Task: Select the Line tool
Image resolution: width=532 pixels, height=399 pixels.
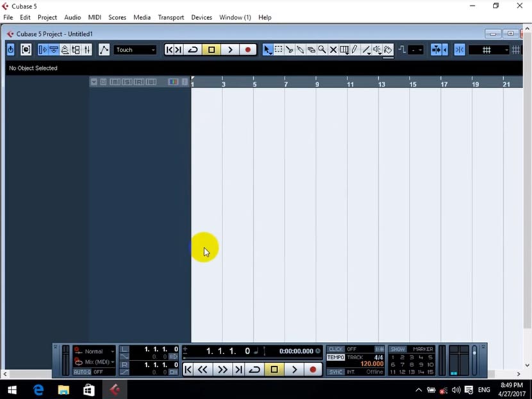Action: tap(366, 49)
